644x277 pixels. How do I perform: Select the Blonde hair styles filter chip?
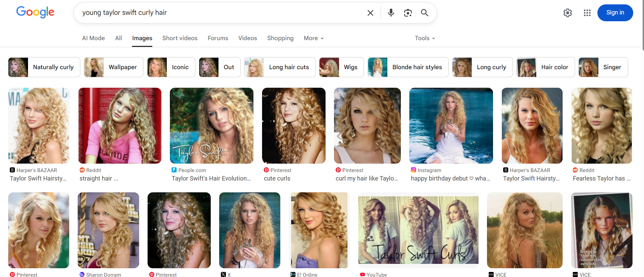click(x=408, y=67)
